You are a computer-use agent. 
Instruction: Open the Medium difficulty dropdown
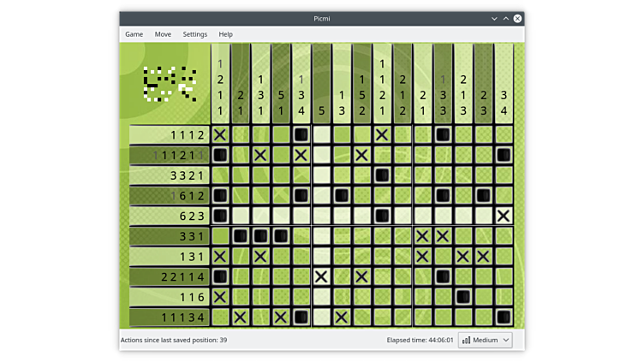(x=486, y=340)
